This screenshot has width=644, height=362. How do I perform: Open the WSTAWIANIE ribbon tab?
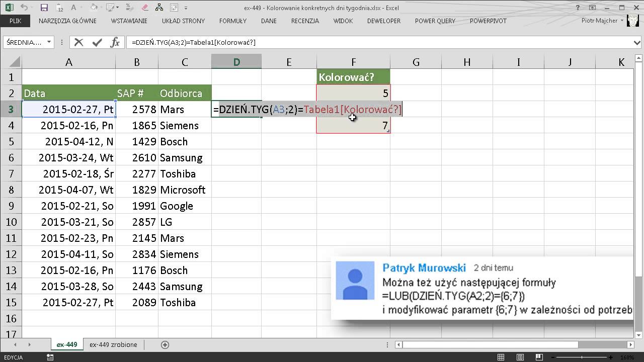(x=130, y=21)
